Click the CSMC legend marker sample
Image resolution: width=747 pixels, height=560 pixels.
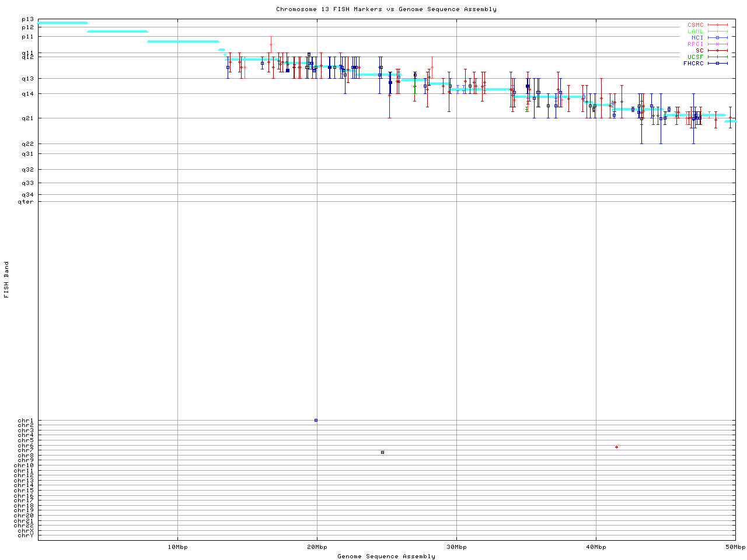click(x=717, y=25)
